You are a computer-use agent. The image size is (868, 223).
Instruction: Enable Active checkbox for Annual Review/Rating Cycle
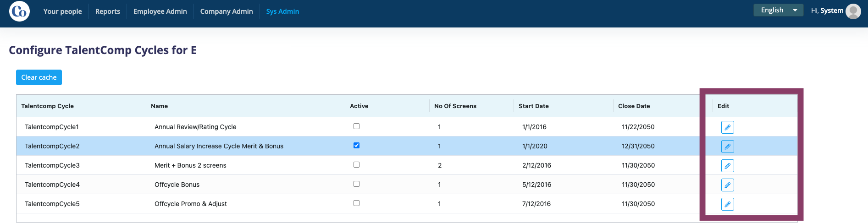(356, 126)
